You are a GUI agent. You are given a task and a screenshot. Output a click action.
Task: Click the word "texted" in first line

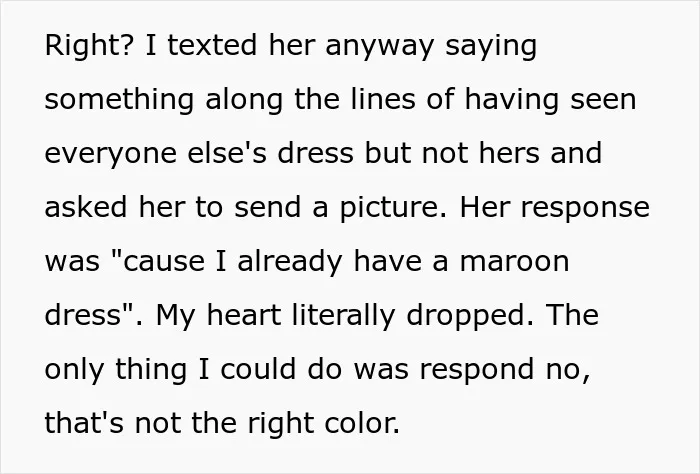[212, 45]
